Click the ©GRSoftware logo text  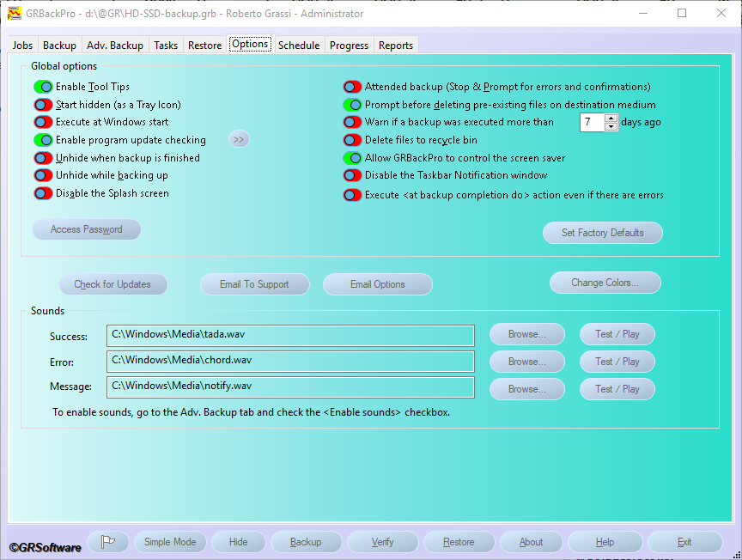(x=46, y=548)
